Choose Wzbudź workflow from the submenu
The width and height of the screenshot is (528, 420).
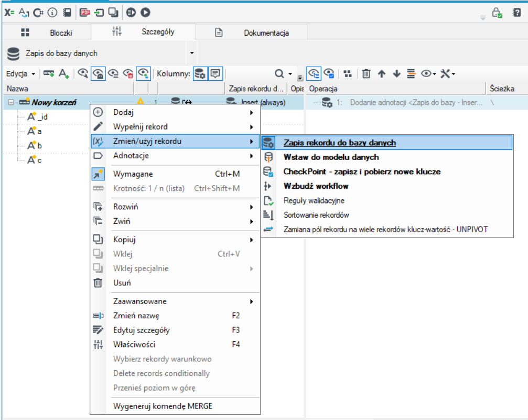tap(387, 186)
